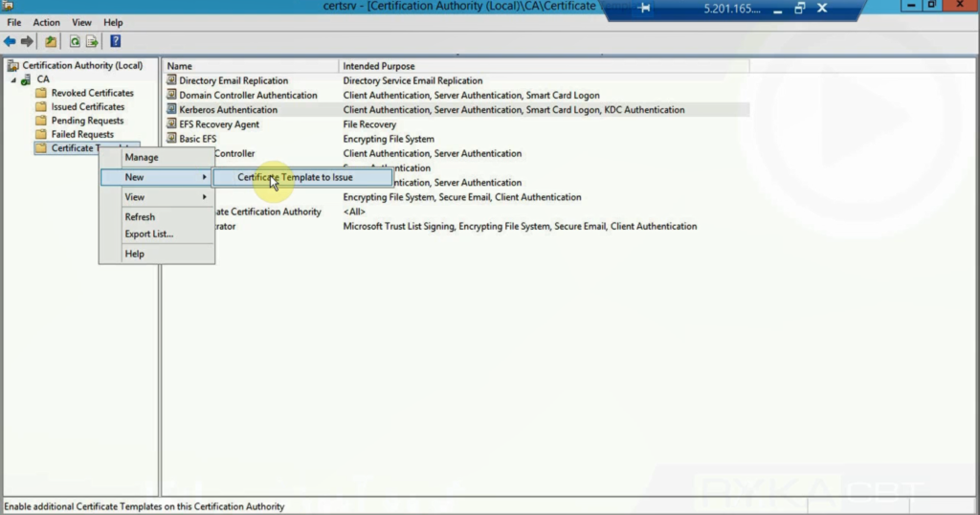
Task: Click the Domain Controller Authentication template icon
Action: pyautogui.click(x=171, y=95)
